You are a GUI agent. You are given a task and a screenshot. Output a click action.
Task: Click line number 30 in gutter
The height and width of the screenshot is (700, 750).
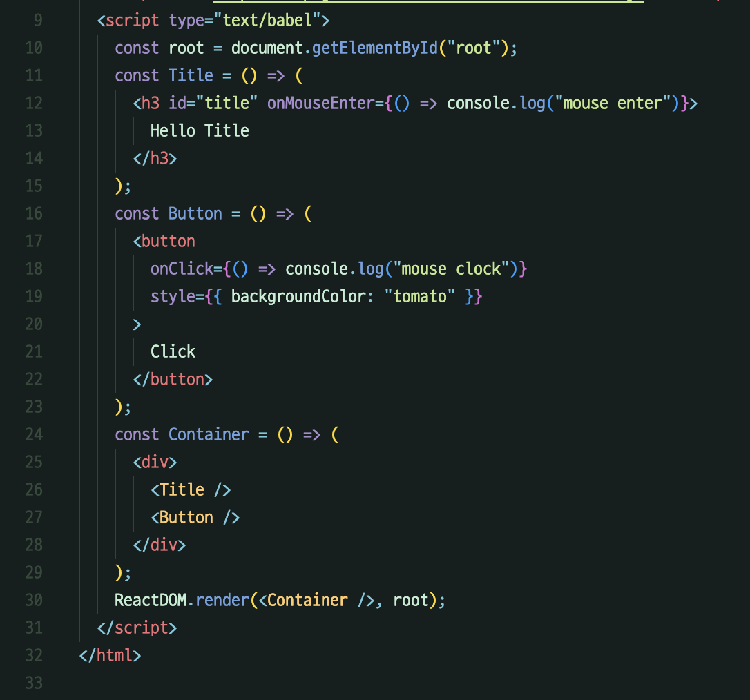click(33, 600)
